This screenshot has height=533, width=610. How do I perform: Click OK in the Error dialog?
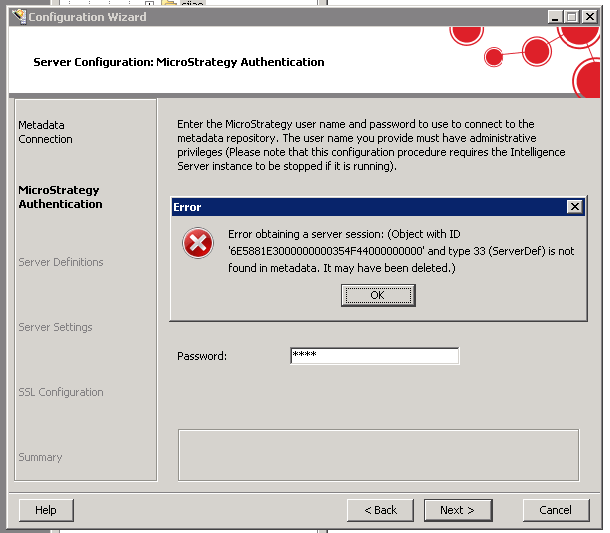click(x=378, y=295)
